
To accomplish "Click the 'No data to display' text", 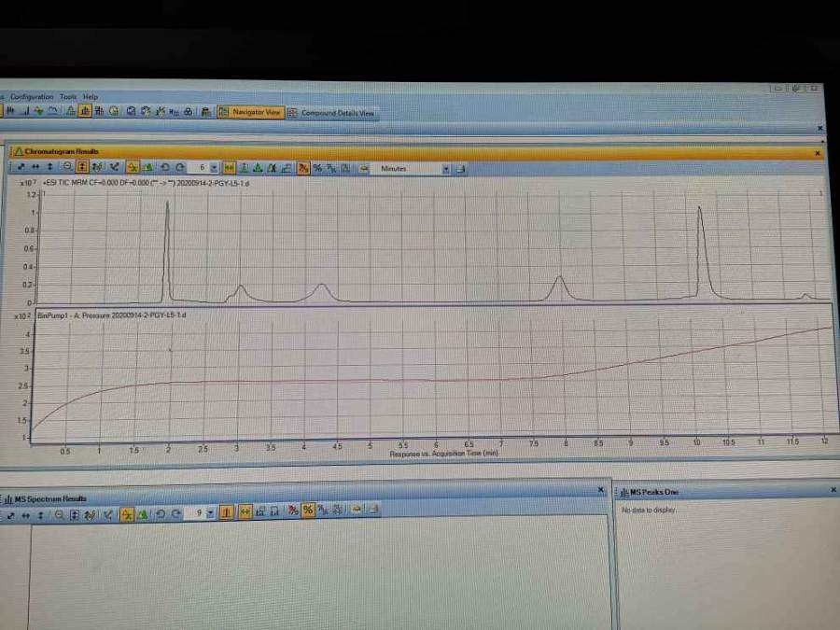I will click(x=649, y=510).
